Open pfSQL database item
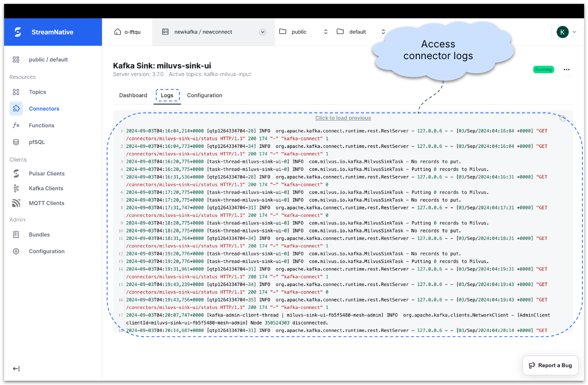This screenshot has height=385, width=588. (37, 142)
